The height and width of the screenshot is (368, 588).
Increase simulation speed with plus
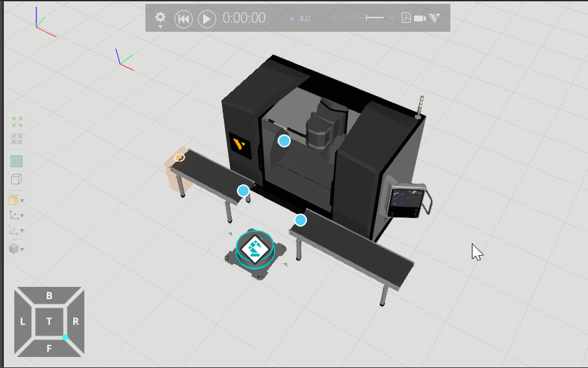[392, 18]
